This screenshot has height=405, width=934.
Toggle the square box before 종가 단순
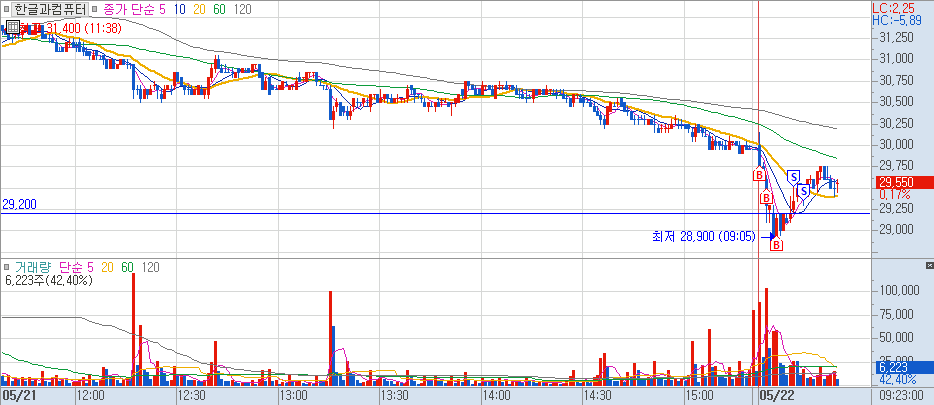[96, 9]
